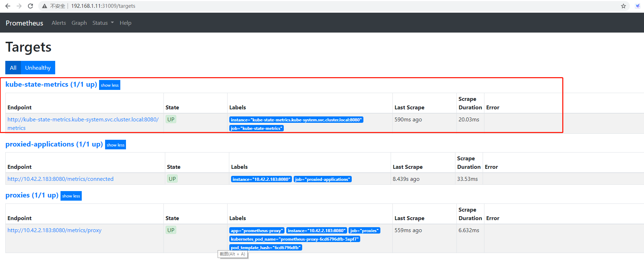Expand the Status dropdown menu
The image size is (644, 270).
pyautogui.click(x=103, y=23)
